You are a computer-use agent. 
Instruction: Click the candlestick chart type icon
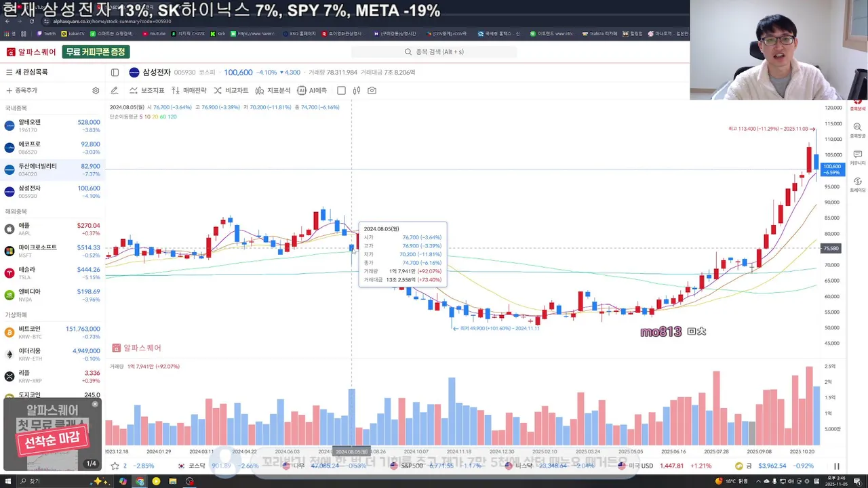click(x=356, y=90)
